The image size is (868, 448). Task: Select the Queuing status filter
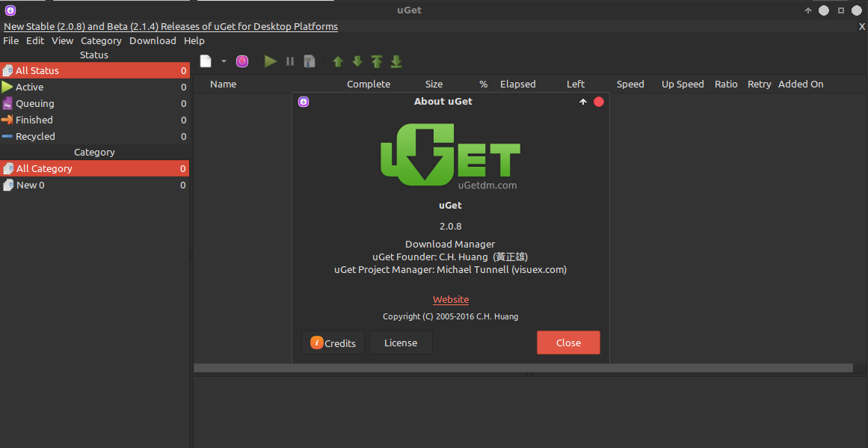(x=34, y=103)
